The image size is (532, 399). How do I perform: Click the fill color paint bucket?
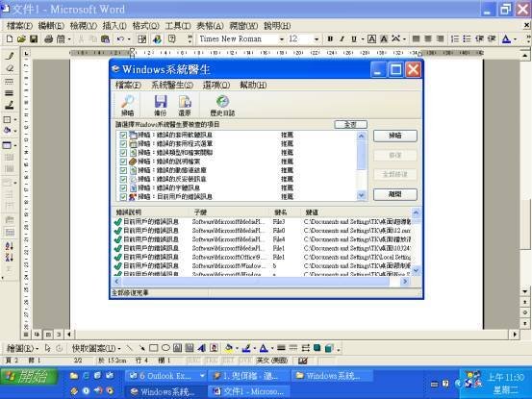point(229,348)
